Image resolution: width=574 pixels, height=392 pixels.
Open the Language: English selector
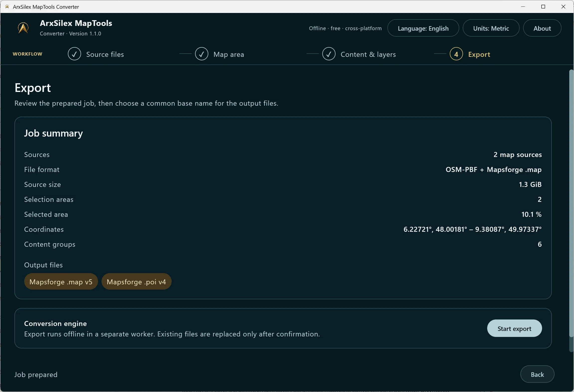[x=423, y=28]
